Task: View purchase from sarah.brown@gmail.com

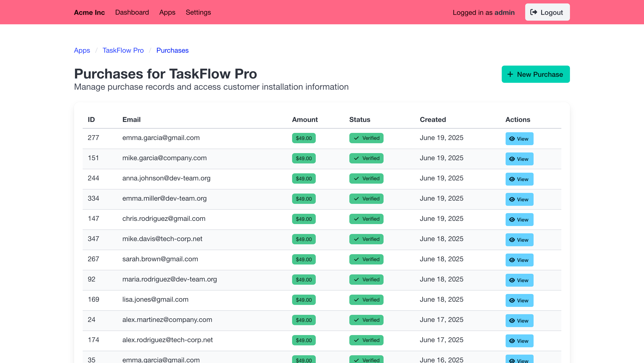Action: [519, 260]
